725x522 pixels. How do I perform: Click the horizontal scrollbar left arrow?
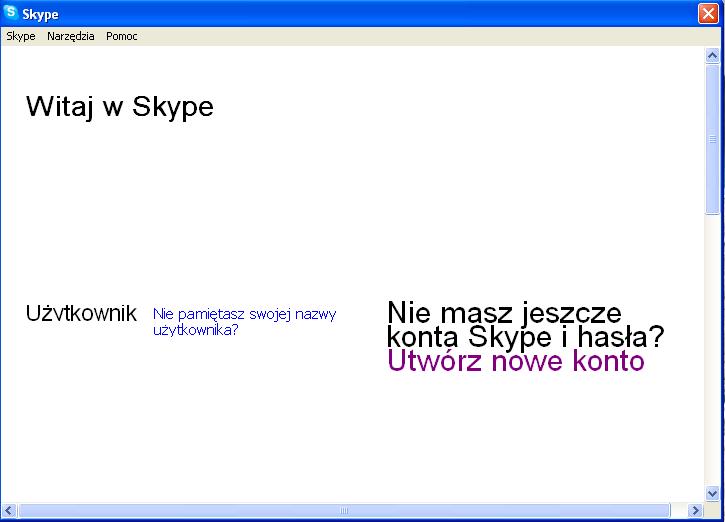point(9,510)
